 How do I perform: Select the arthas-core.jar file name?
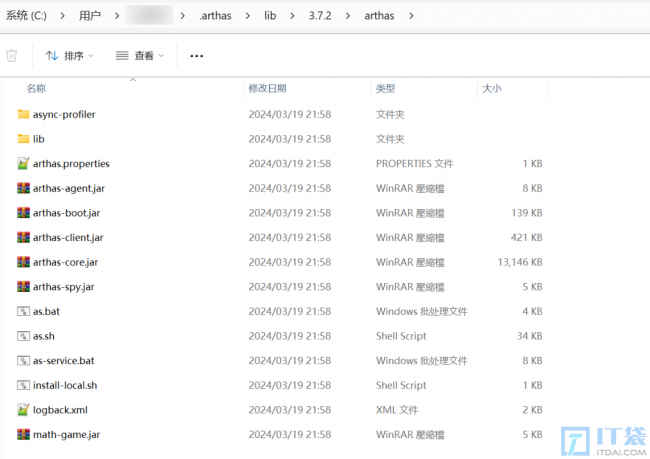65,262
